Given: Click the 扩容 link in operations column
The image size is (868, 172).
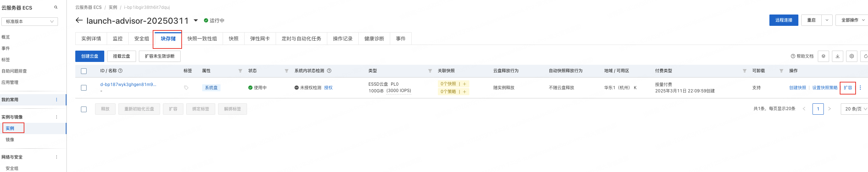Looking at the screenshot, I should [848, 88].
